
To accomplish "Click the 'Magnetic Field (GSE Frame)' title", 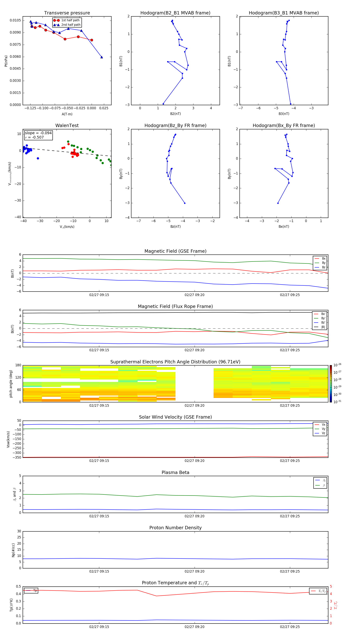I will tap(175, 251).
